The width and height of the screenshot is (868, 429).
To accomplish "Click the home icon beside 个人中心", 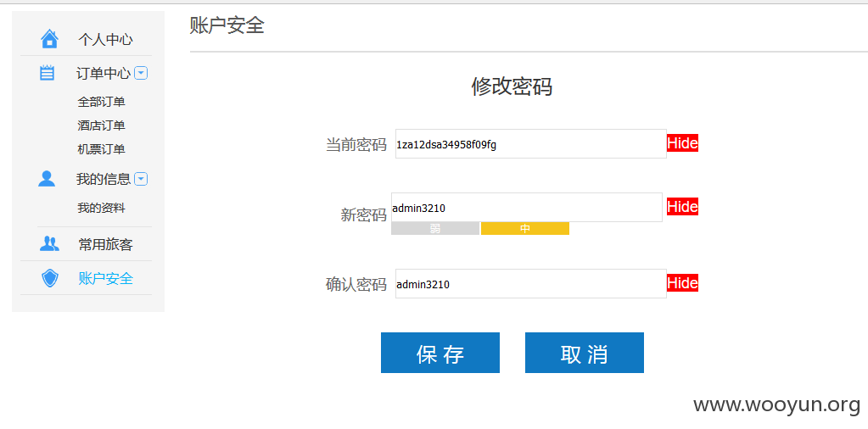I will 49,39.
